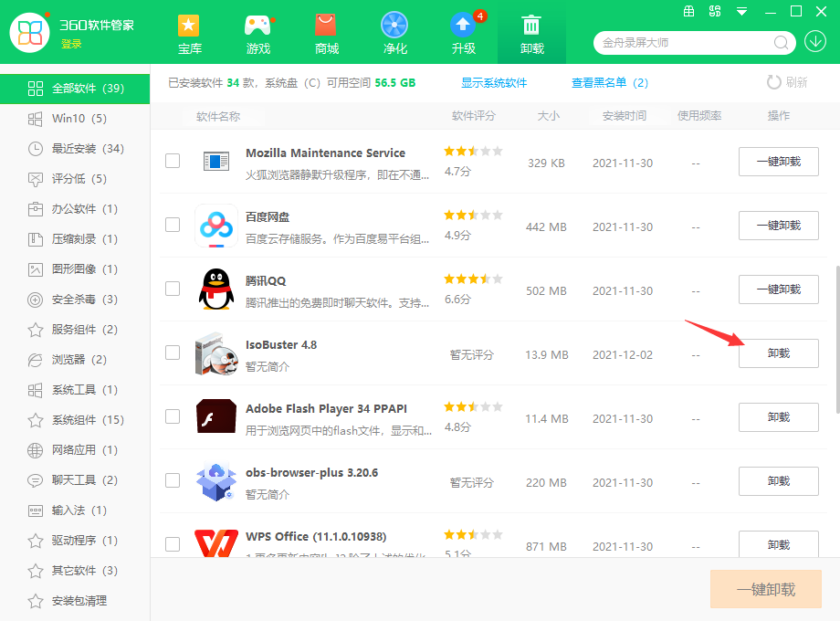The width and height of the screenshot is (840, 621).
Task: Select 浏览器 category in sidebar
Action: [x=79, y=360]
